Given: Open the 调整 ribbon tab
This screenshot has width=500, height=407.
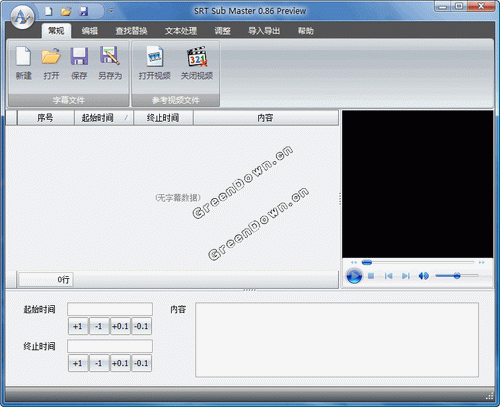Looking at the screenshot, I should pyautogui.click(x=222, y=31).
